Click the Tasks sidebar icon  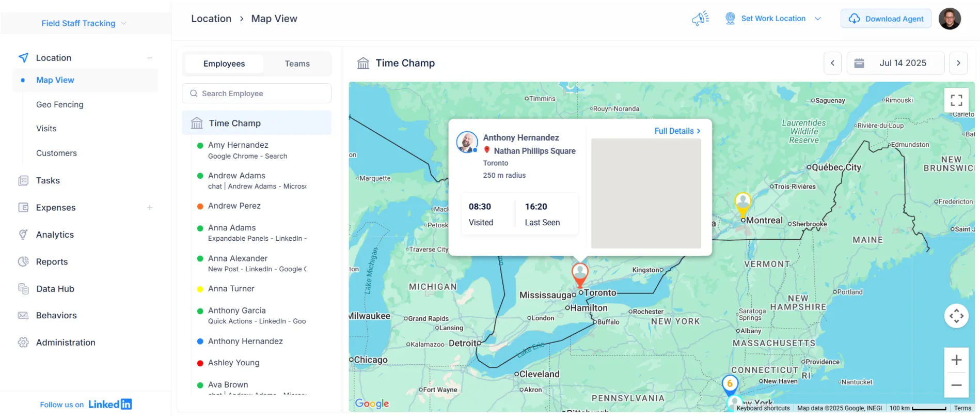click(23, 180)
